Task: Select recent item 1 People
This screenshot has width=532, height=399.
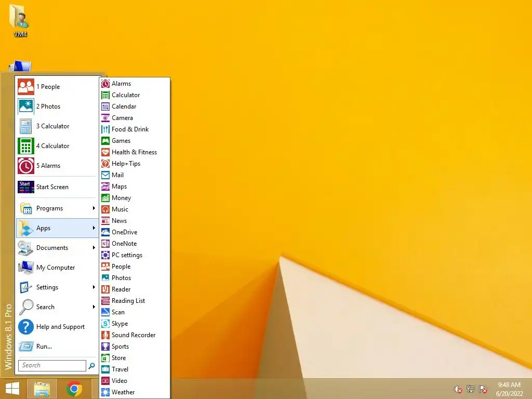Action: click(x=57, y=87)
